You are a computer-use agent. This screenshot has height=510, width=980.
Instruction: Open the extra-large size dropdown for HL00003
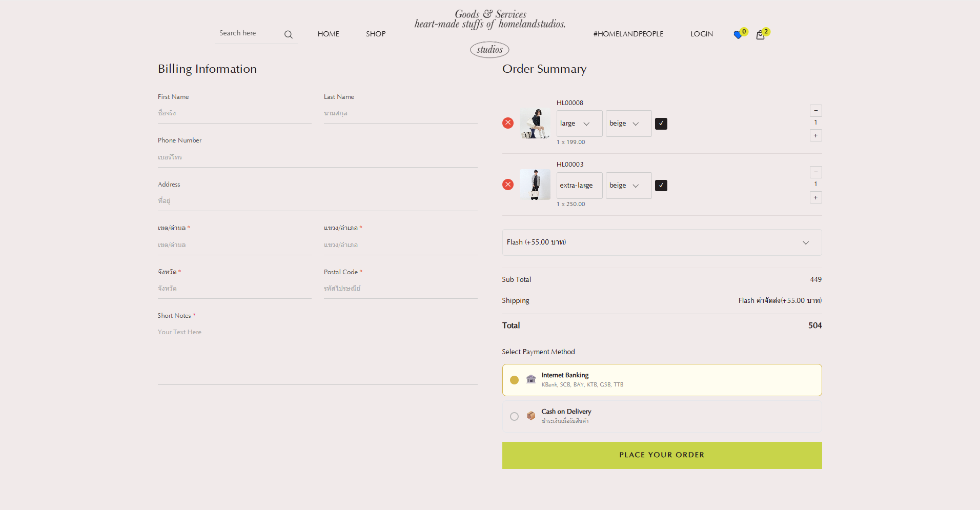[579, 186]
